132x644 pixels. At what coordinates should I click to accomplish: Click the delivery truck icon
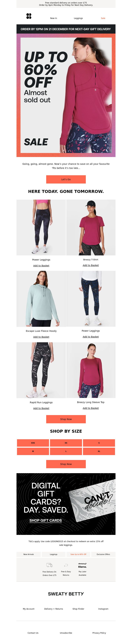[x=49, y=565]
